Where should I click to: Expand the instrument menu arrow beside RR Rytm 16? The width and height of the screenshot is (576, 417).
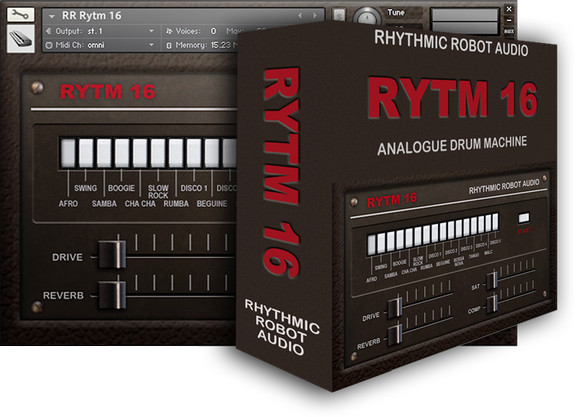[52, 16]
